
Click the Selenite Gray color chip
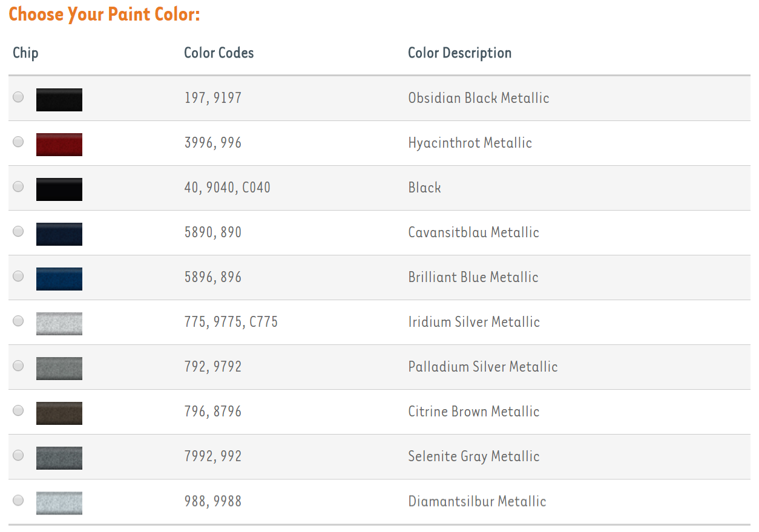59,458
